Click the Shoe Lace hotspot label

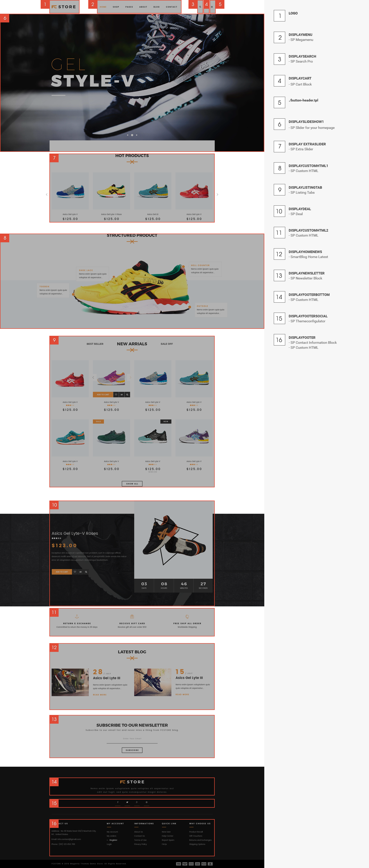tap(86, 270)
